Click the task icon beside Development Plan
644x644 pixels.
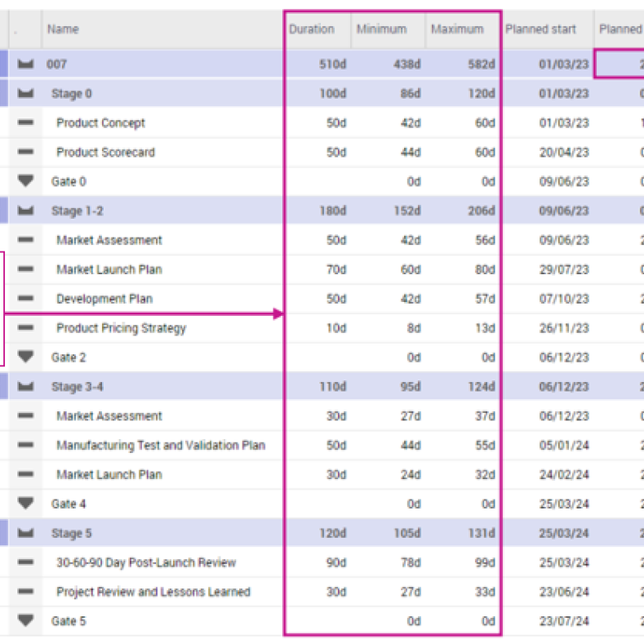coord(25,298)
